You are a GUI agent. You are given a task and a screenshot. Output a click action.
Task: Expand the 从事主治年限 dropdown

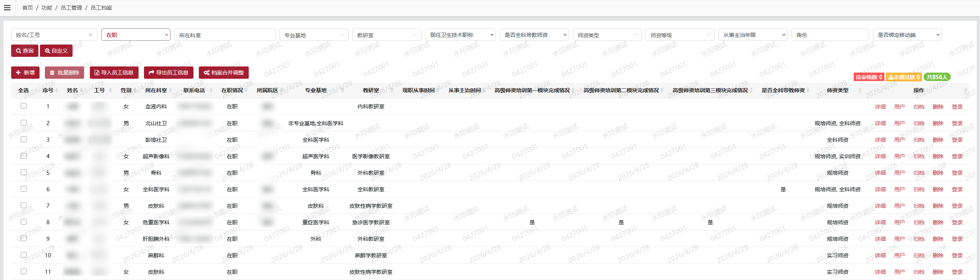pyautogui.click(x=753, y=35)
